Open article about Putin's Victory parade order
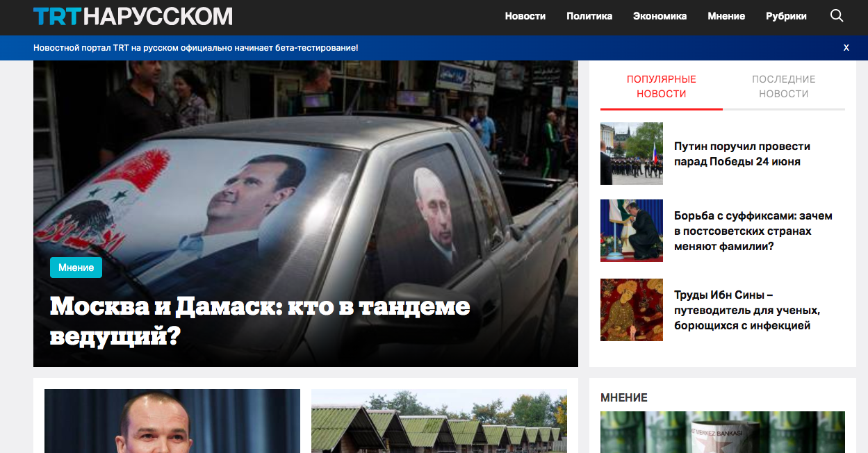Viewport: 868px width, 453px height. [742, 154]
